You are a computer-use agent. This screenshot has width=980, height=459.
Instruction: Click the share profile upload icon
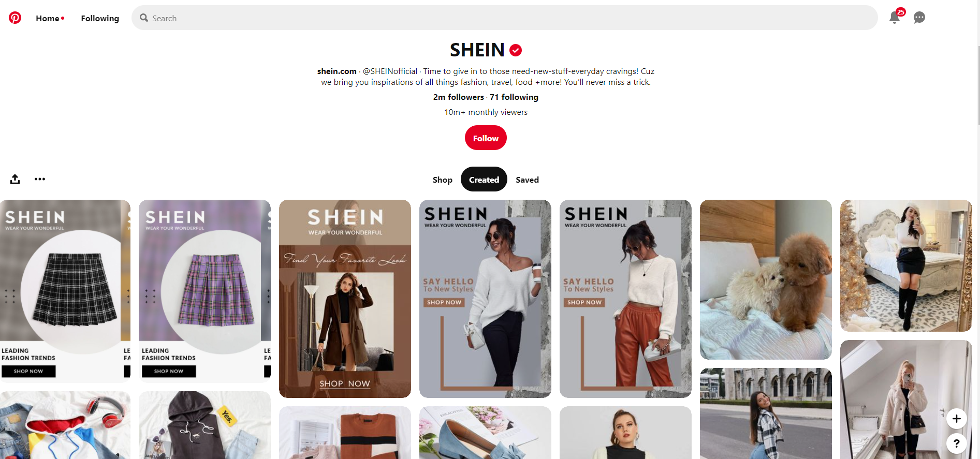coord(15,179)
